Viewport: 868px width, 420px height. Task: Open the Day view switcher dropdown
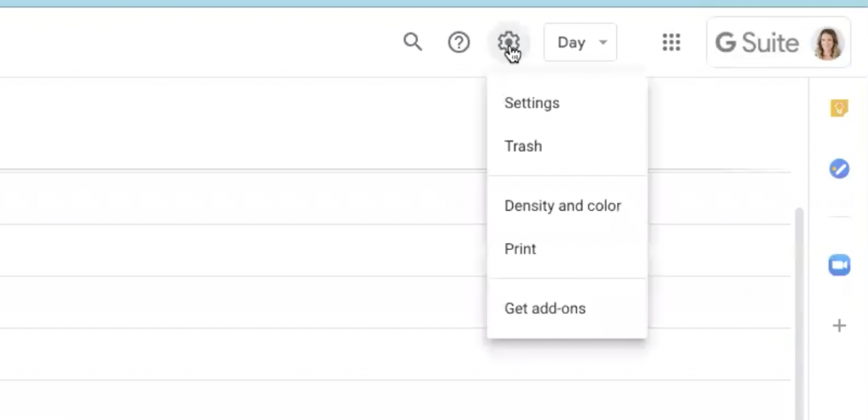(580, 42)
